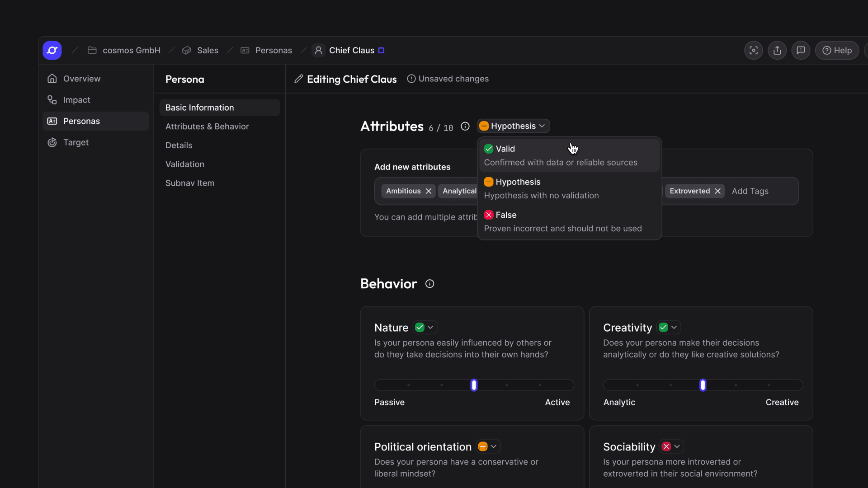Open the Validation subnav item
868x488 pixels.
219,164
